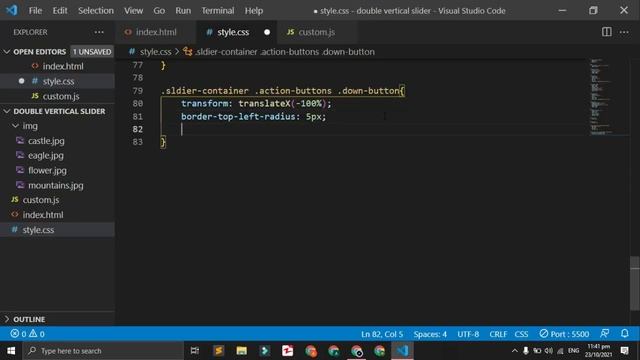
Task: Click the unsaved dot on style.css tab
Action: (267, 32)
